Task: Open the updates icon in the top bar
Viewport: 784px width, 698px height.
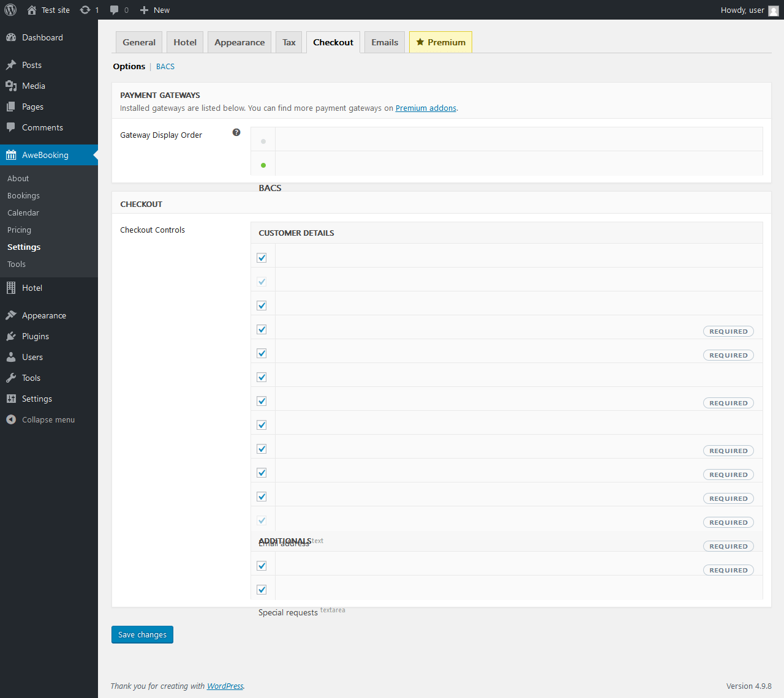Action: (x=85, y=10)
